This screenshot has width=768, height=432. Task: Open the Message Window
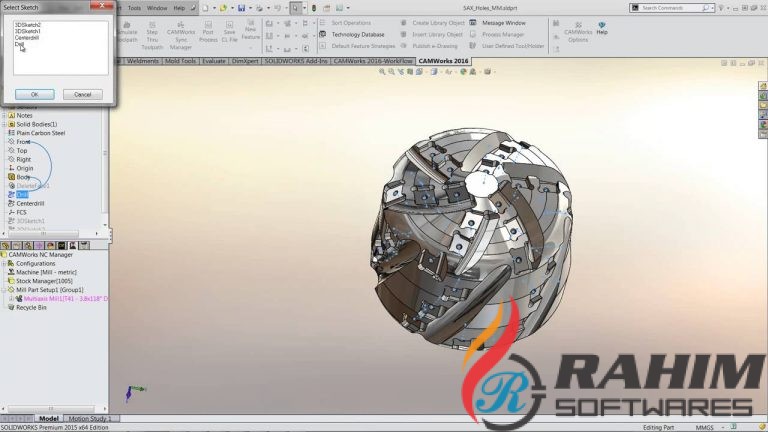point(498,23)
